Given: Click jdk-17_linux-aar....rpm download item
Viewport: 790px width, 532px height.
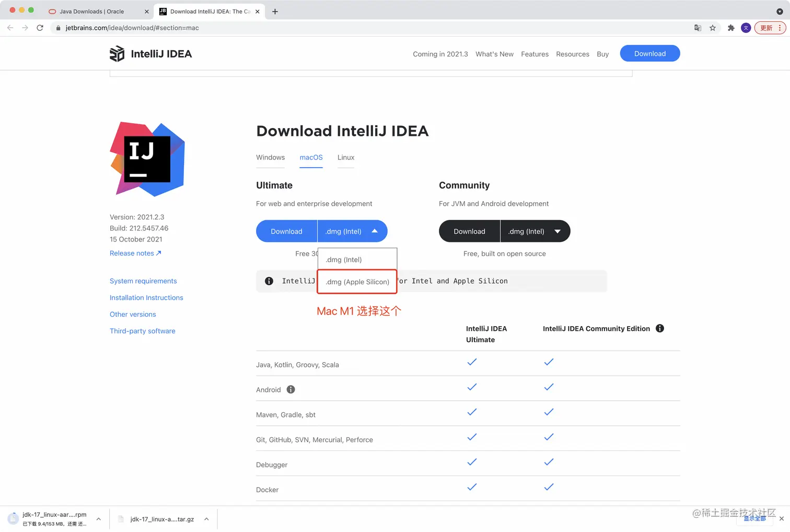Looking at the screenshot, I should (x=54, y=518).
